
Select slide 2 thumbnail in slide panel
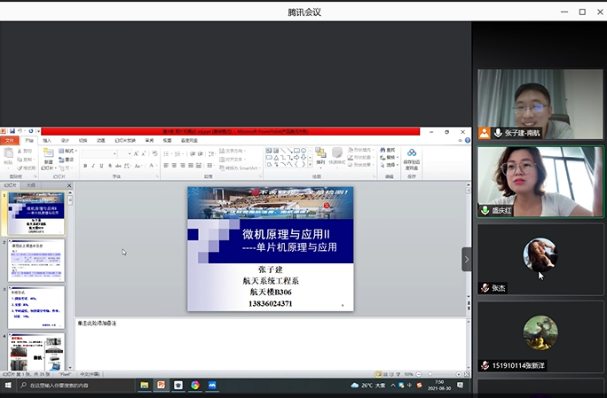pyautogui.click(x=36, y=261)
